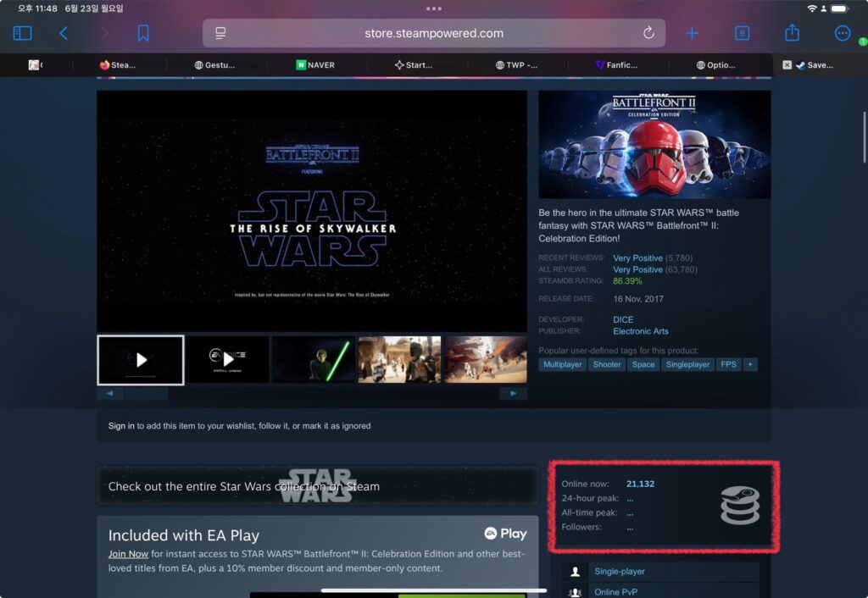This screenshot has height=598, width=868.
Task: Switch to the Start... tab
Action: [x=414, y=64]
